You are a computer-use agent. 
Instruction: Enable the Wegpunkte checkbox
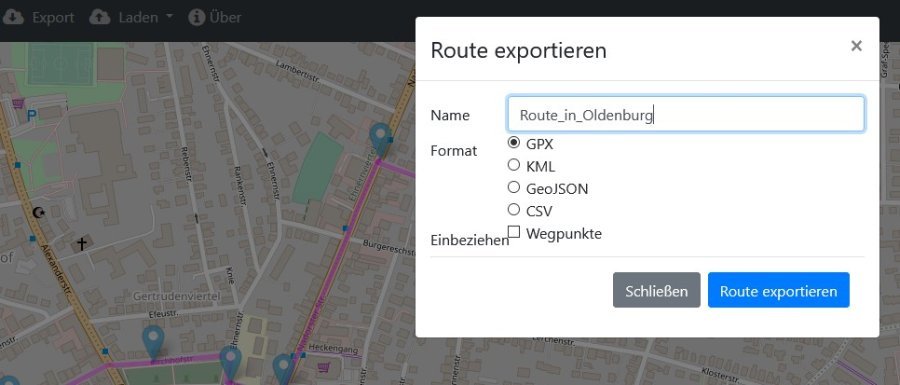(x=514, y=232)
